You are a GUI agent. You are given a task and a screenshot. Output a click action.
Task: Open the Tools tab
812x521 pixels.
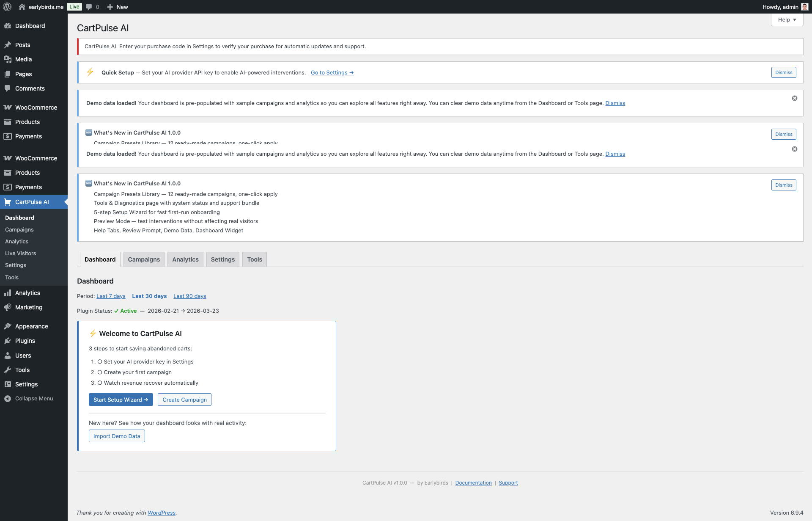[x=254, y=259]
